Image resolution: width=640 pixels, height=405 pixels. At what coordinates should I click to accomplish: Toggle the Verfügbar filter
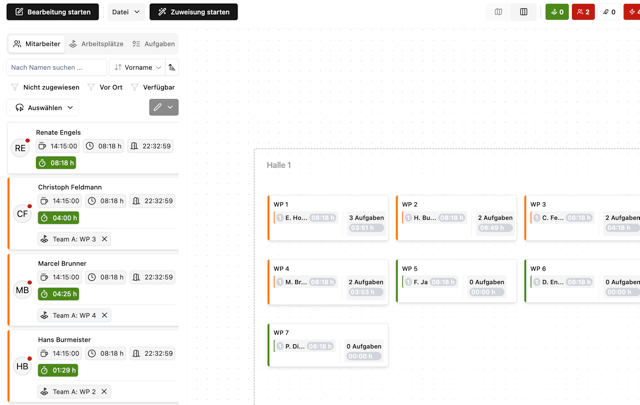pyautogui.click(x=152, y=87)
